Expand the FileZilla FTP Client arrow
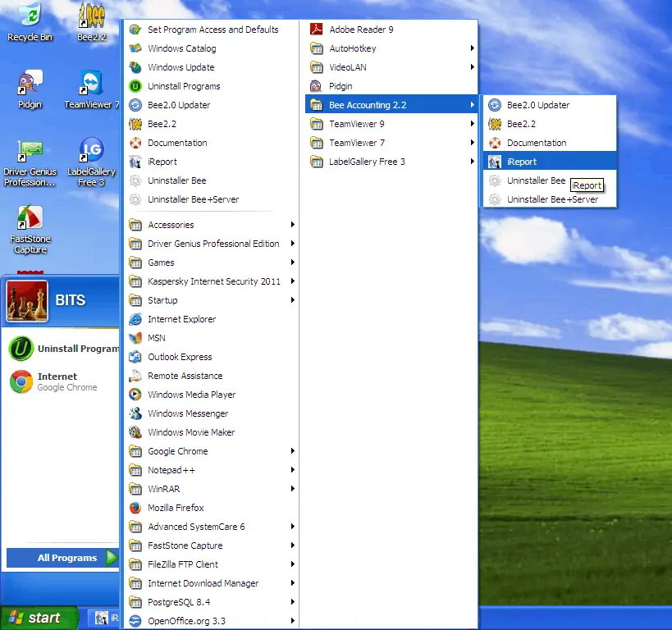Image resolution: width=672 pixels, height=630 pixels. tap(292, 564)
